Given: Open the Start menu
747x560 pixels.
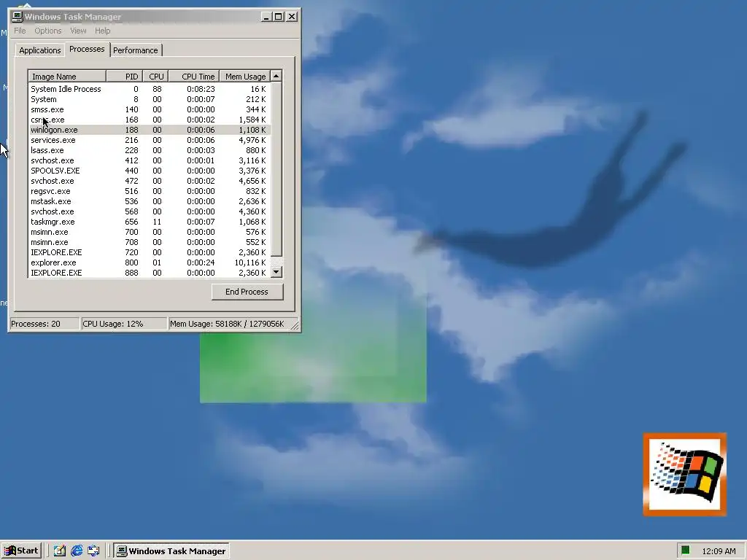Looking at the screenshot, I should point(21,551).
